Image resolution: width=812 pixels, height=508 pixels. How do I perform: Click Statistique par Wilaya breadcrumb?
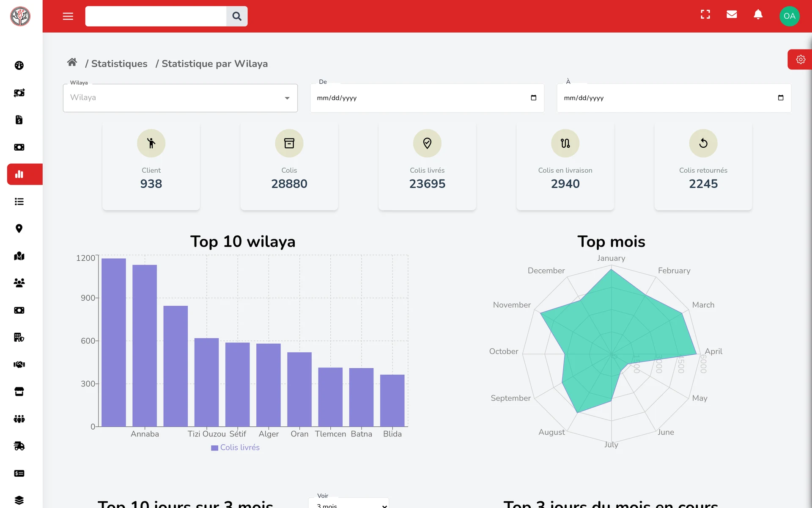click(215, 63)
